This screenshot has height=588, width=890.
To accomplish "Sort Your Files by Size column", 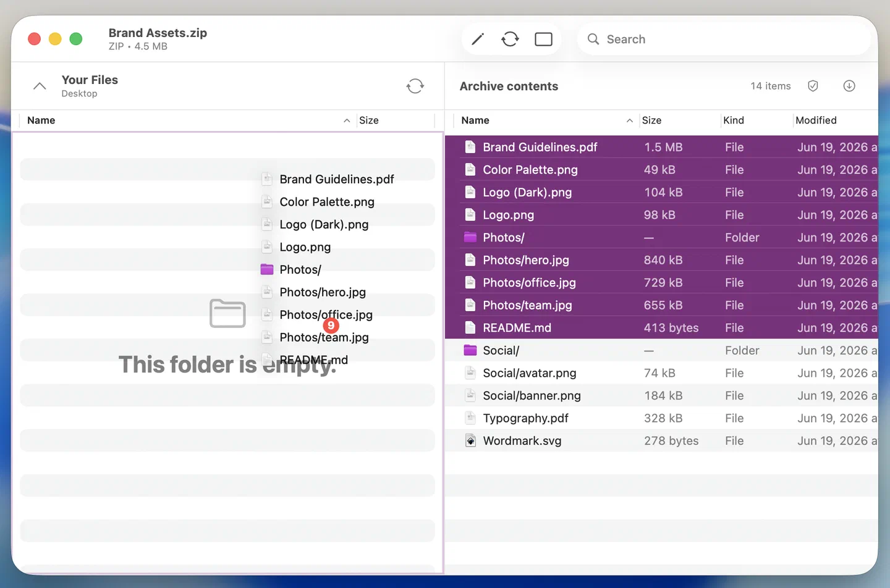I will [x=369, y=120].
